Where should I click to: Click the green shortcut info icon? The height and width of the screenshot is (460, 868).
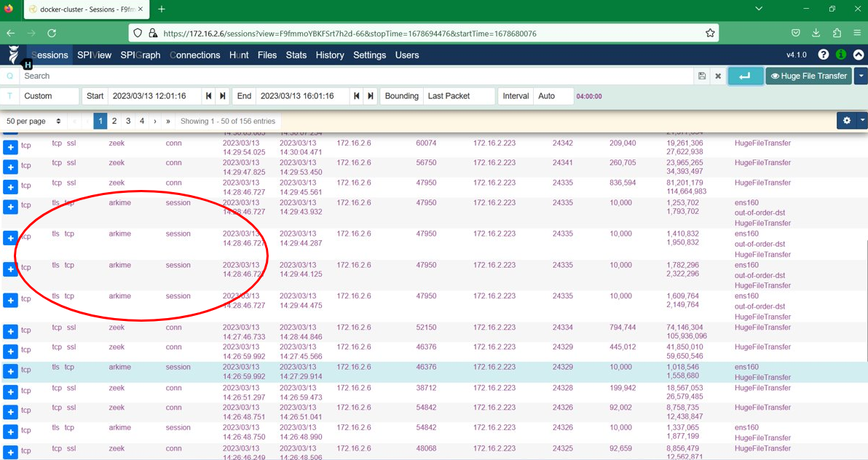(841, 55)
